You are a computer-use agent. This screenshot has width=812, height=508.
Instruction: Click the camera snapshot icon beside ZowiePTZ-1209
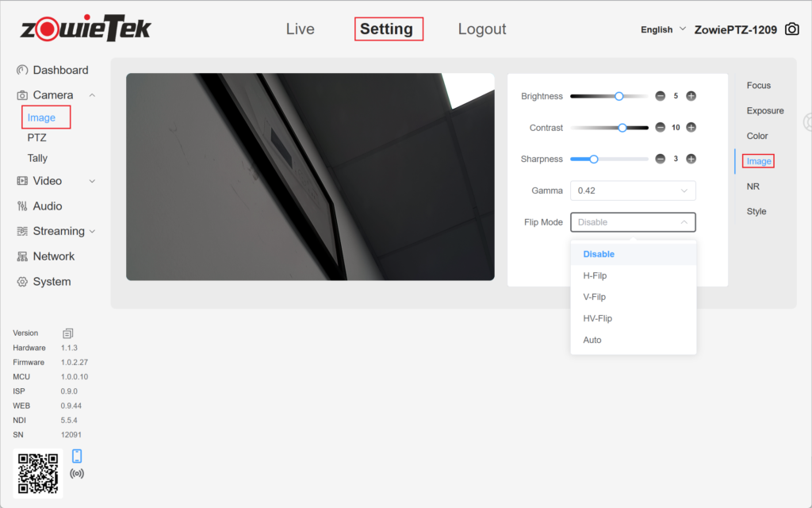[x=791, y=29]
